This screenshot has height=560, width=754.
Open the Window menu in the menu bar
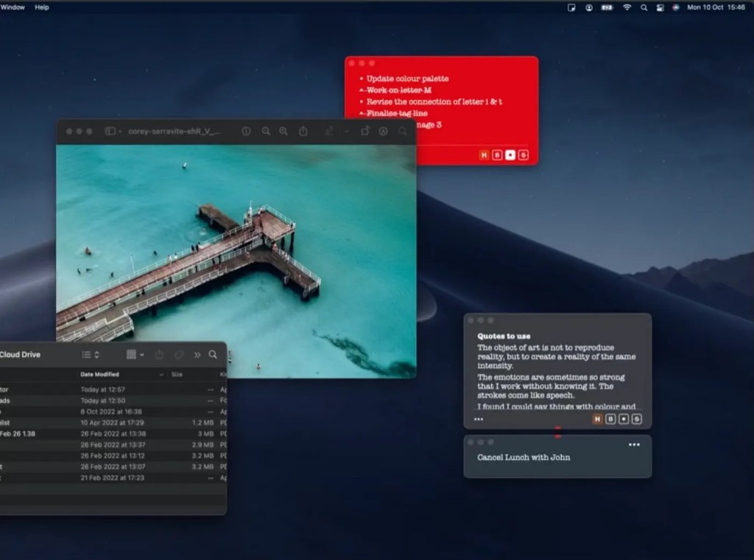coord(12,7)
